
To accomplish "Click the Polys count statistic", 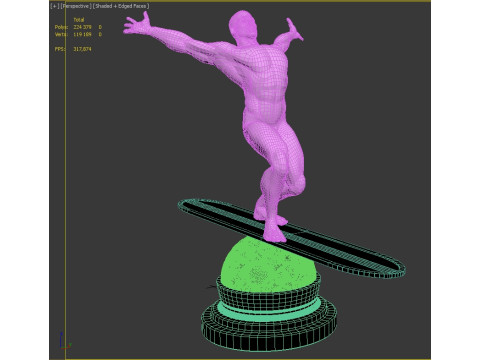I will (82, 27).
